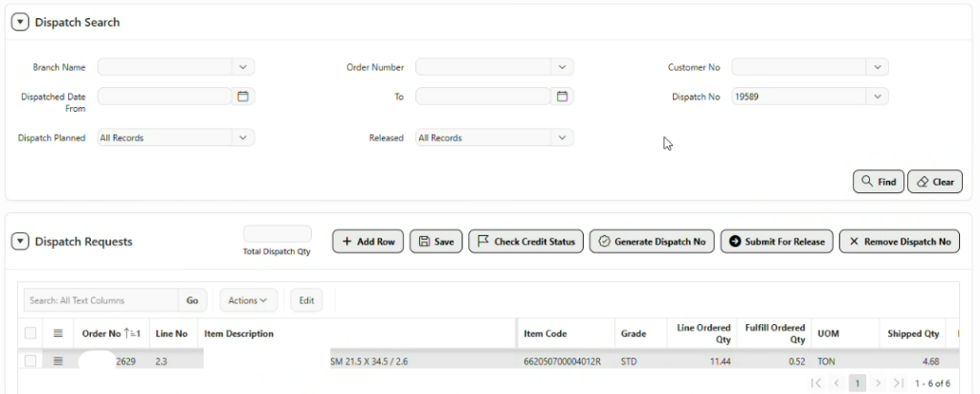980x394 pixels.
Task: Click the row menu icon for order 2629
Action: (x=58, y=361)
